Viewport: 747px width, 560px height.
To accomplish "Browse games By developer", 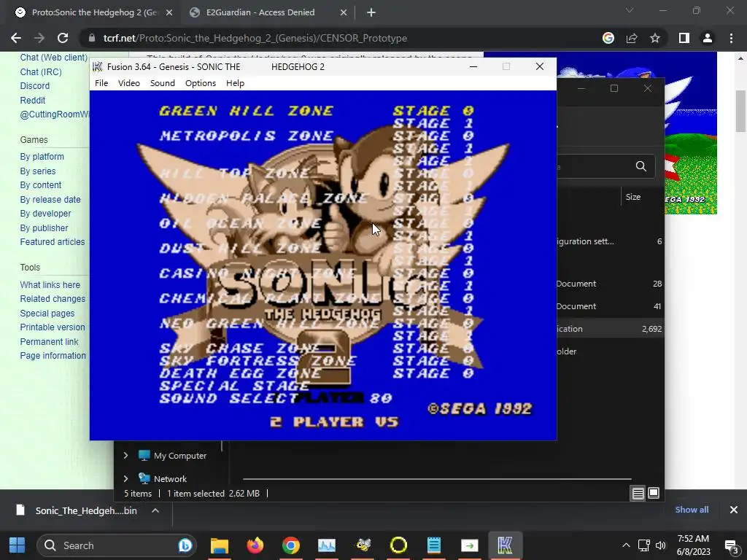I will 45,214.
